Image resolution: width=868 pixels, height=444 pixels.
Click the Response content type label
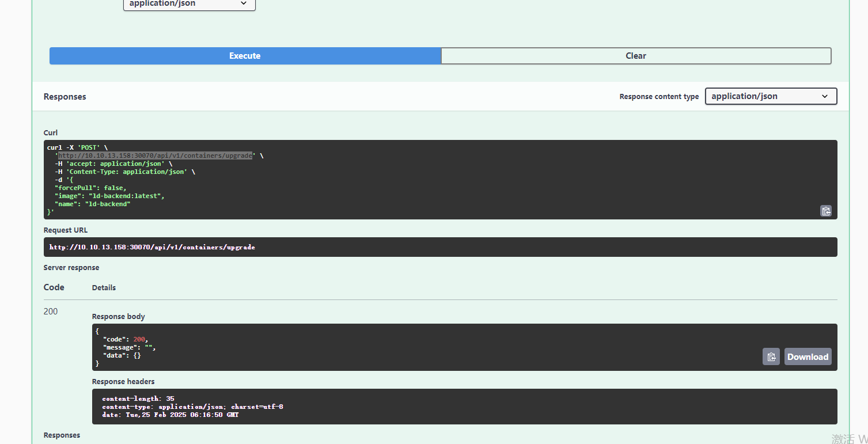[x=659, y=97]
